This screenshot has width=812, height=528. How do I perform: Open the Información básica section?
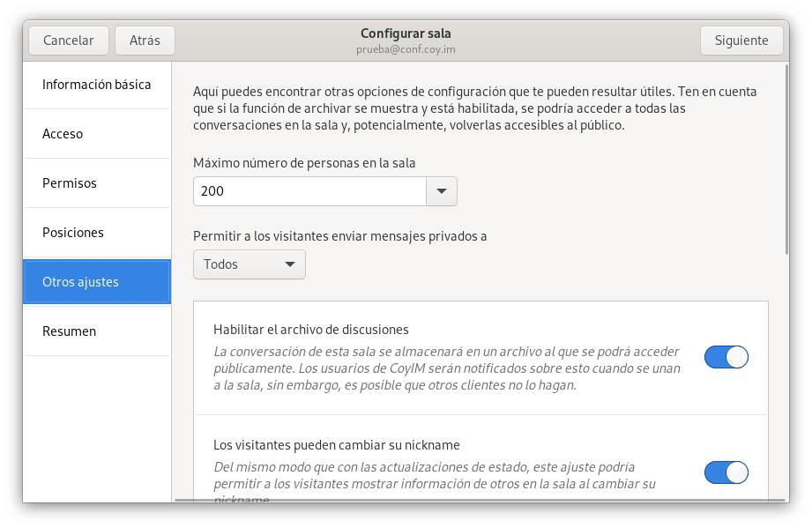97,85
